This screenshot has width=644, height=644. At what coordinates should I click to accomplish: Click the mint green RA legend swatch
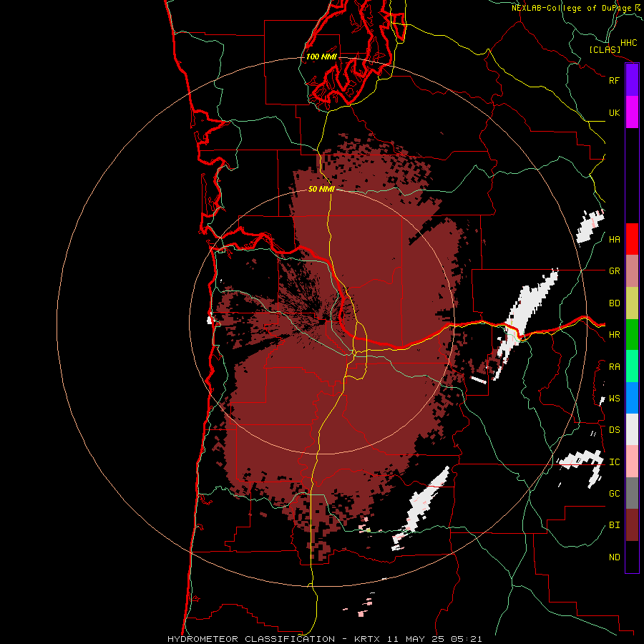point(632,366)
